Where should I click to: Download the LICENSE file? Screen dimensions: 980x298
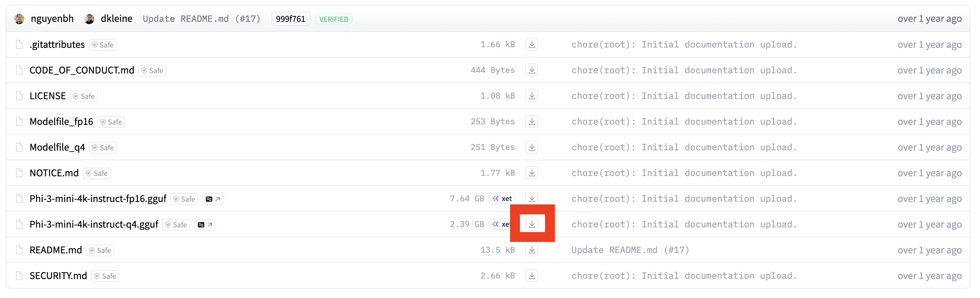pyautogui.click(x=531, y=96)
